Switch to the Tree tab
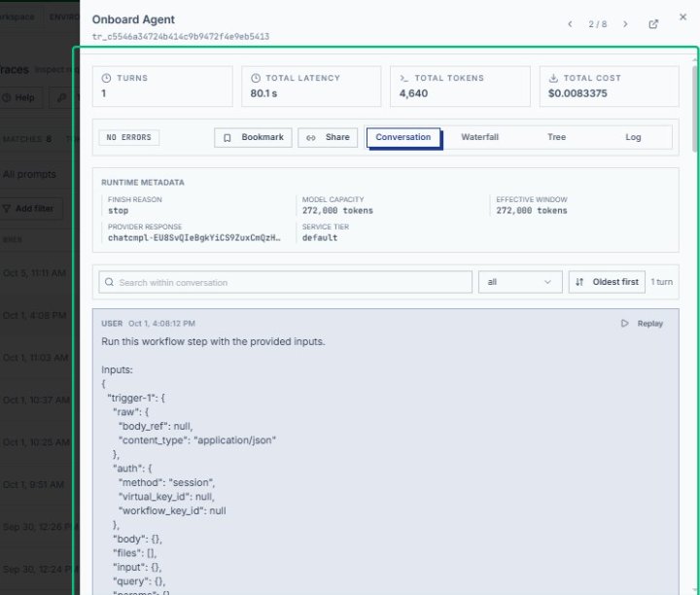The width and height of the screenshot is (700, 595). [x=556, y=137]
